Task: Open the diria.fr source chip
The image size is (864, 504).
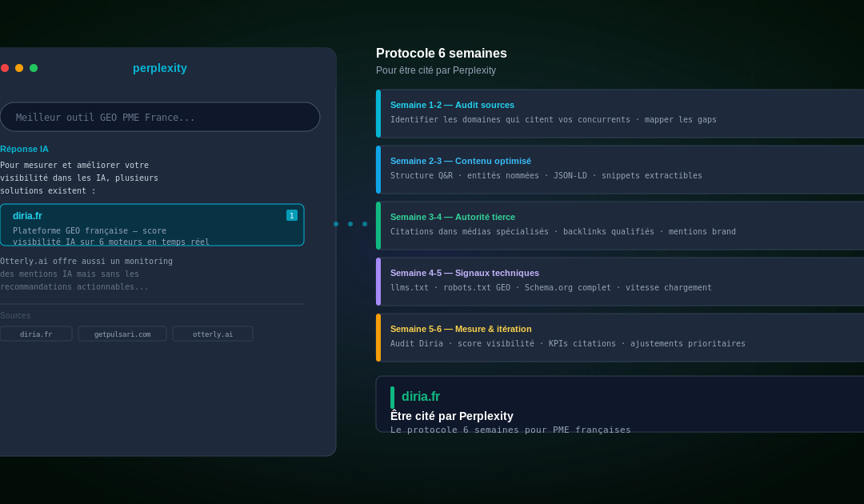Action: click(36, 334)
